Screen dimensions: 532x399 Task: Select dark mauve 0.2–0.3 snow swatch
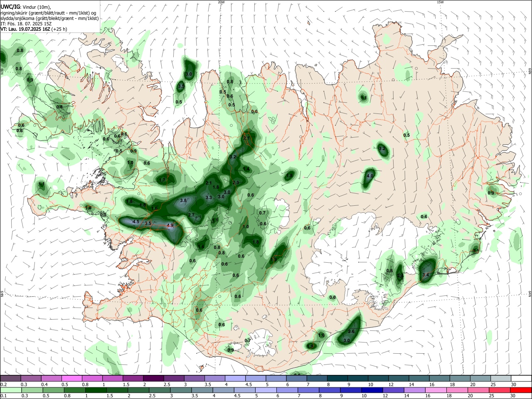11,378
